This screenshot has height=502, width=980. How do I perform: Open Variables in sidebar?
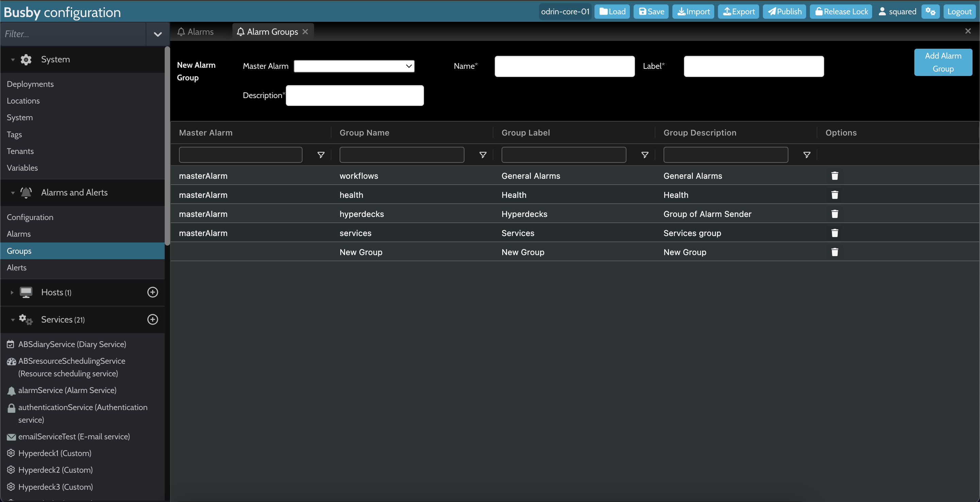22,168
